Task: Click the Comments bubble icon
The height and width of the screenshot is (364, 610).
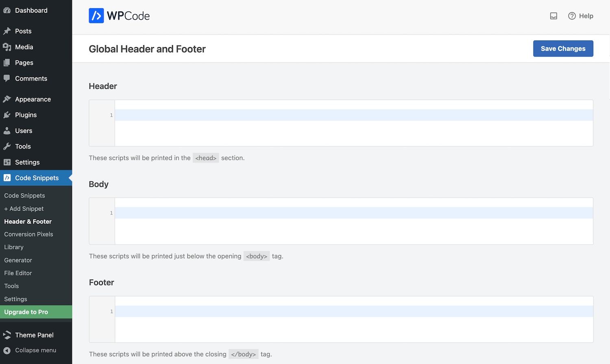Action: [x=7, y=78]
